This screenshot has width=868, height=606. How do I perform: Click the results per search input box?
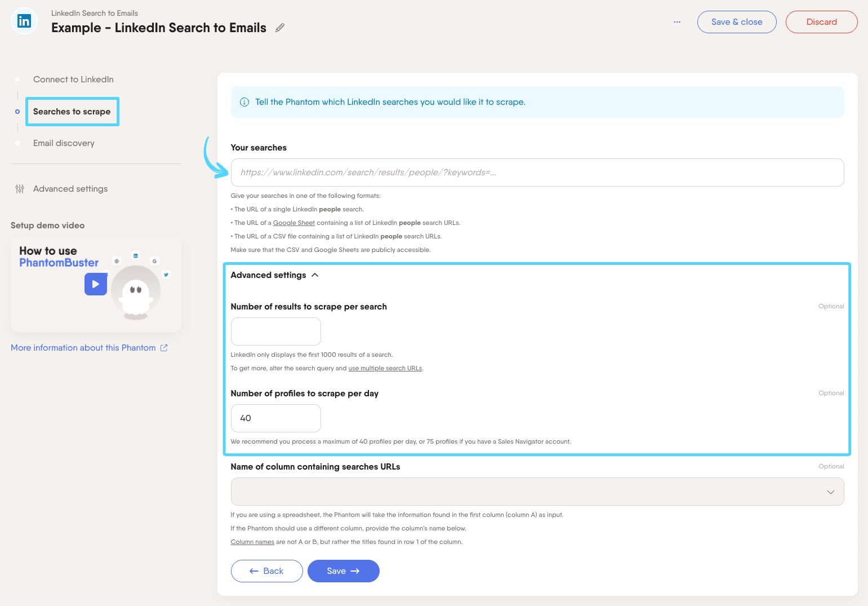pos(275,331)
